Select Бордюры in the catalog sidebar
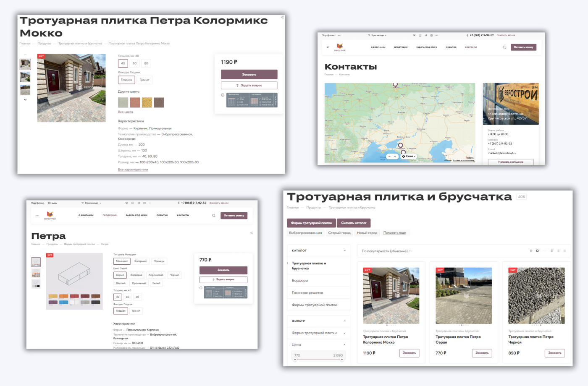This screenshot has height=386, width=588. (x=300, y=281)
